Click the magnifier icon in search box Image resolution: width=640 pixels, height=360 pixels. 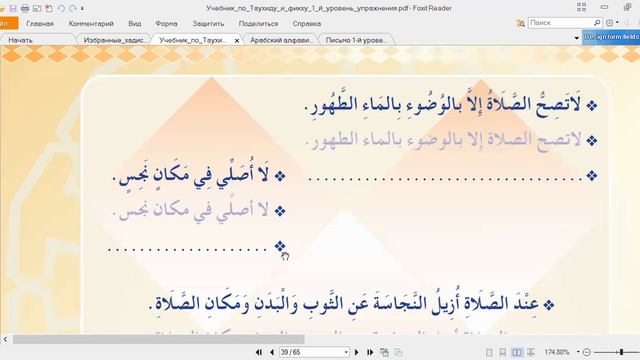pyautogui.click(x=597, y=23)
